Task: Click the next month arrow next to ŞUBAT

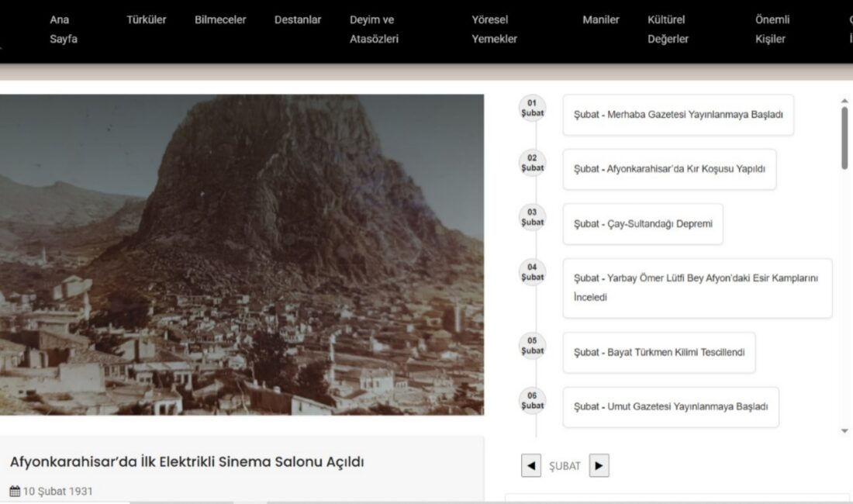Action: pyautogui.click(x=598, y=465)
